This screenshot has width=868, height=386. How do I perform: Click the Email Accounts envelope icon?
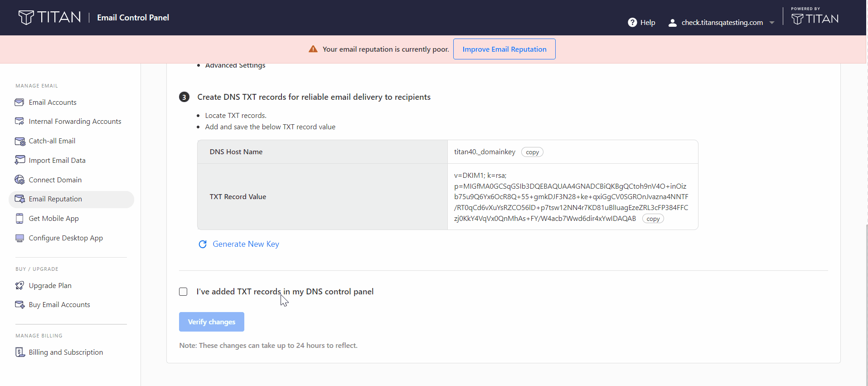(19, 102)
